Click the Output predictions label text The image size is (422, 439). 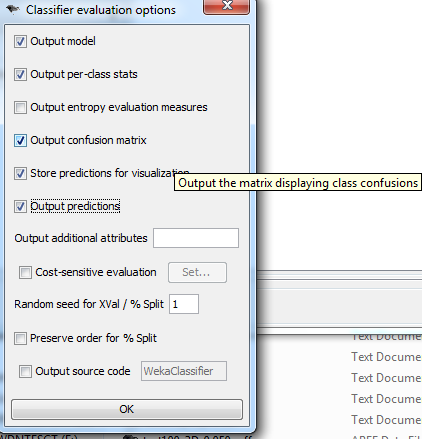pos(75,206)
